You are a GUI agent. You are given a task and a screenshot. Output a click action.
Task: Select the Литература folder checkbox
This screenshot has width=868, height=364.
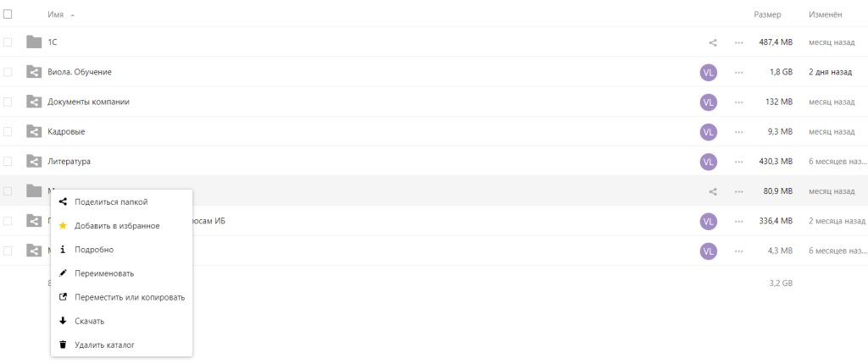[8, 161]
